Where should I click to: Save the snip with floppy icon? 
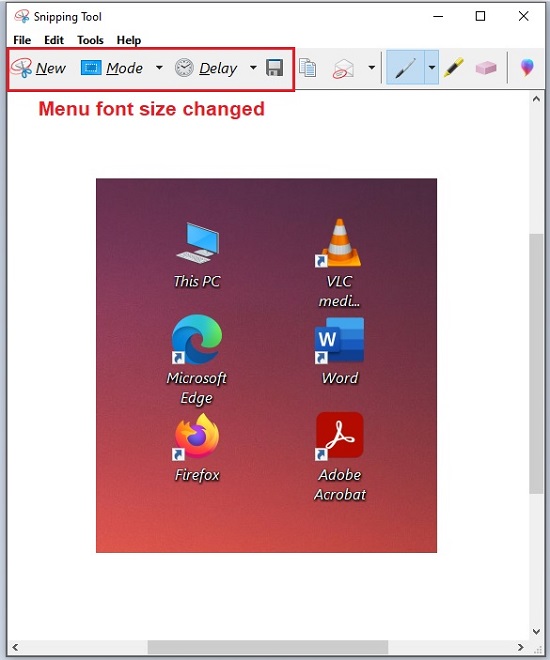[274, 67]
